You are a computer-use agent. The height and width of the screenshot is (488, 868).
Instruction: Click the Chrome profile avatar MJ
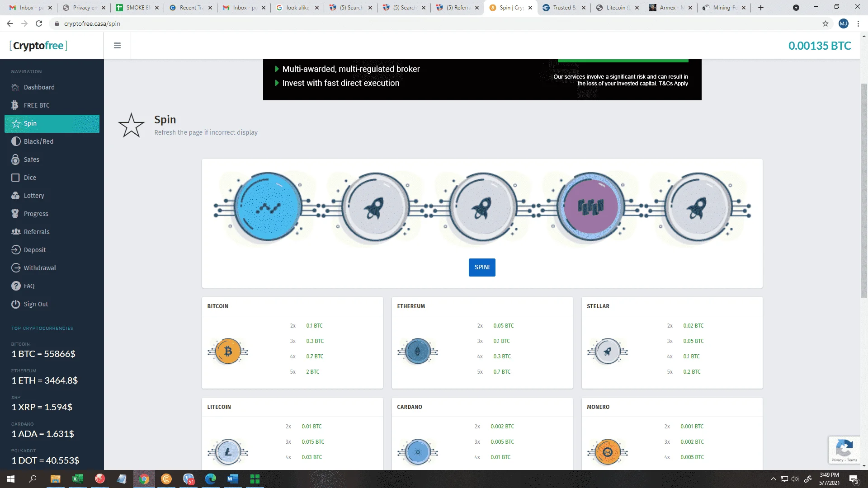[844, 23]
